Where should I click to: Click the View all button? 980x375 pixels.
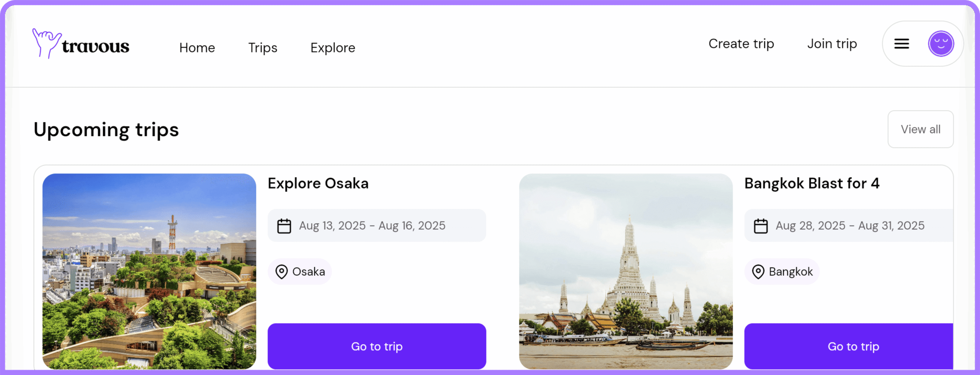coord(921,129)
